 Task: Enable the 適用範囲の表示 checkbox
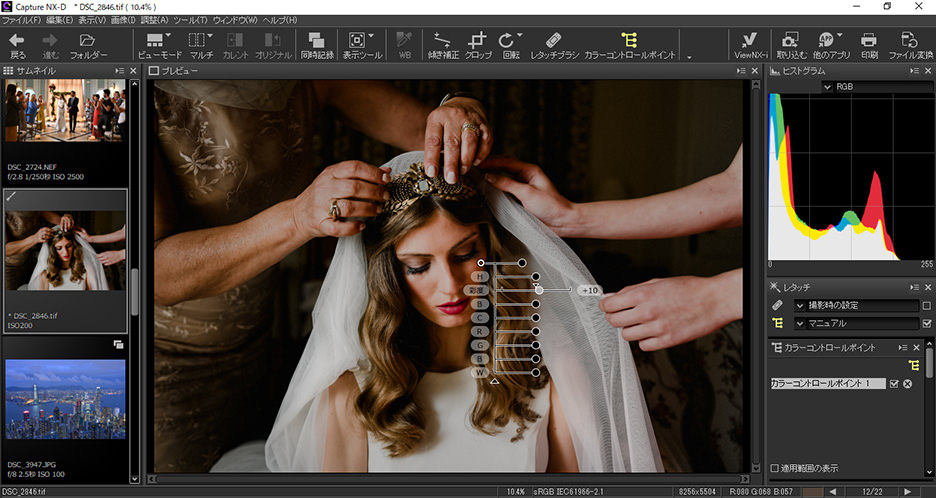(x=775, y=468)
